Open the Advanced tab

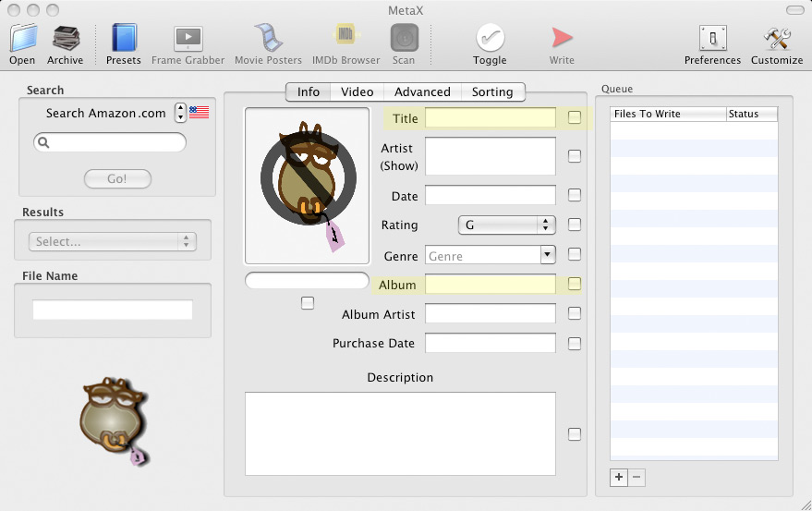tap(422, 91)
